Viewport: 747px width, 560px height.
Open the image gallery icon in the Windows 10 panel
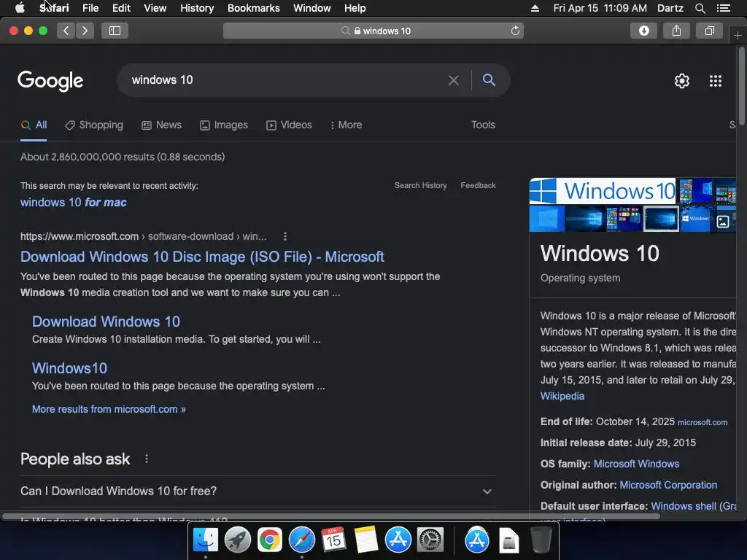[723, 222]
